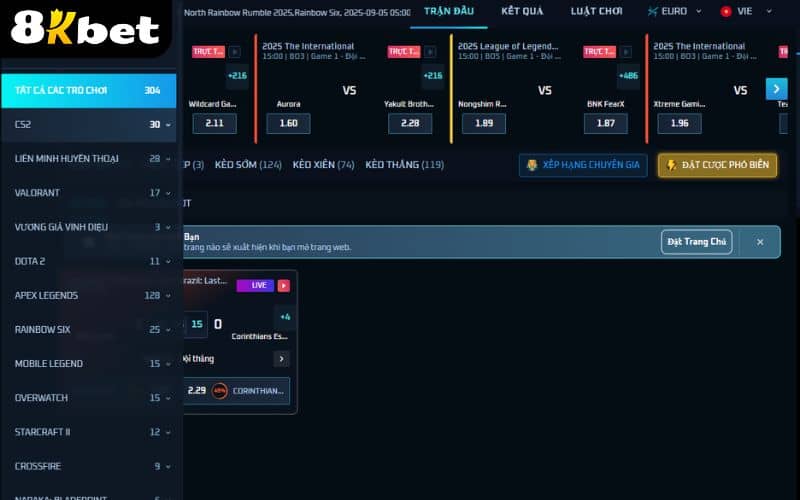Viewport: 800px width, 500px height.
Task: Switch to the Trận Đấu tab
Action: click(x=449, y=11)
